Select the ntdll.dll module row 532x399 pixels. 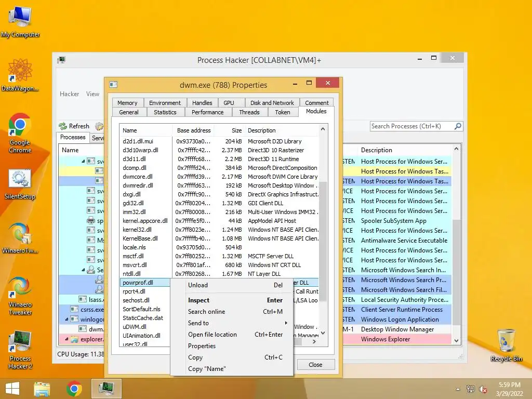(220, 274)
